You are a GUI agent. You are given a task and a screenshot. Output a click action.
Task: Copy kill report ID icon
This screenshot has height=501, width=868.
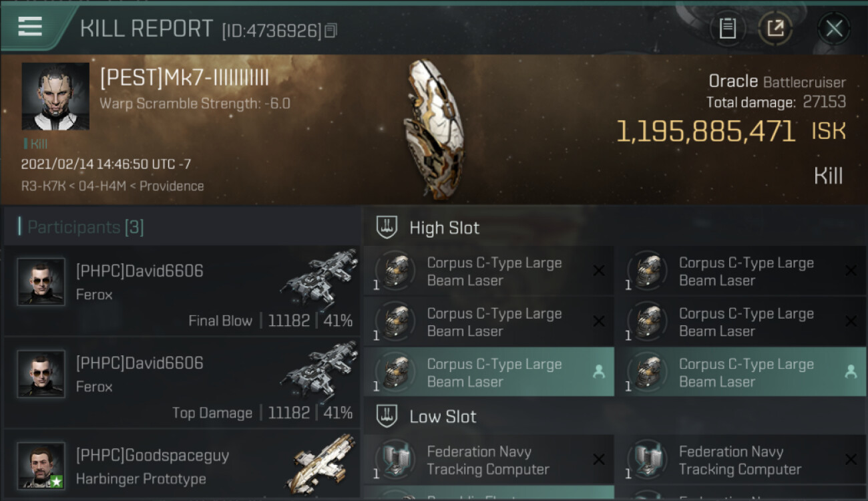[332, 30]
